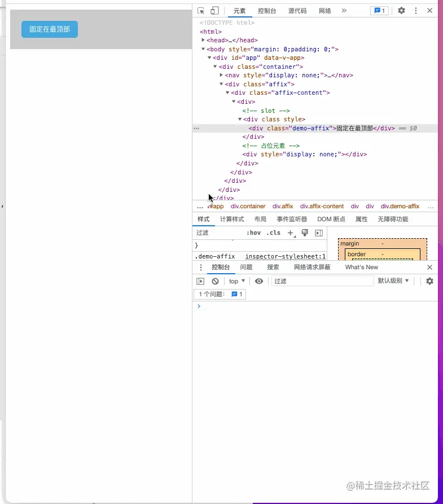The height and width of the screenshot is (504, 443).
Task: Open the 搜索 drawer tab
Action: click(273, 267)
